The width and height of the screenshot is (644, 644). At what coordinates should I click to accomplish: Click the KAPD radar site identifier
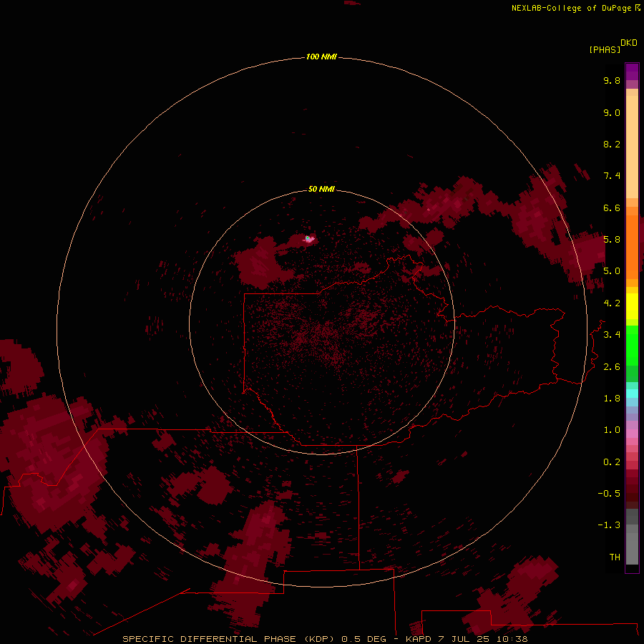418,639
